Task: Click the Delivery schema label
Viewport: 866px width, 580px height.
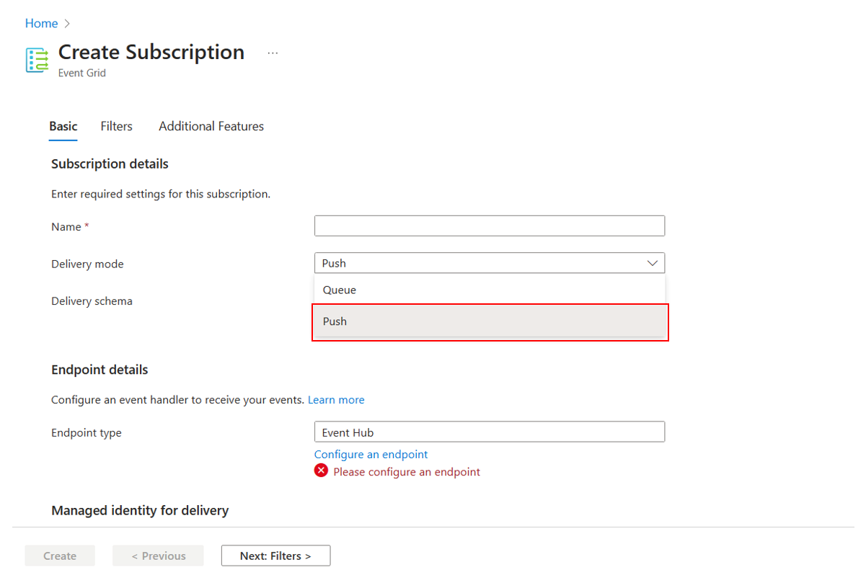Action: coord(92,300)
